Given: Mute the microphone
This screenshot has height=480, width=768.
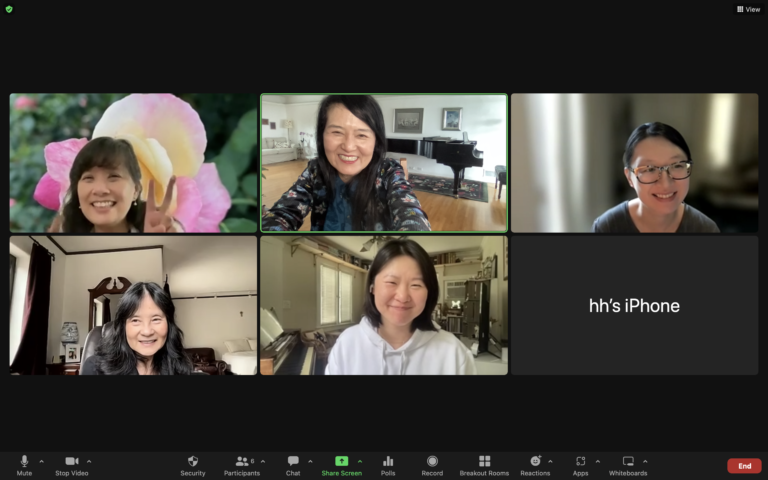Looking at the screenshot, I should click(24, 465).
